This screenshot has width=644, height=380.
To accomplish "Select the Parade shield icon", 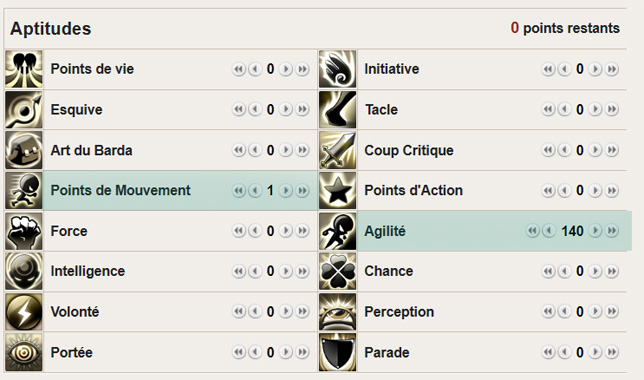I will click(338, 352).
